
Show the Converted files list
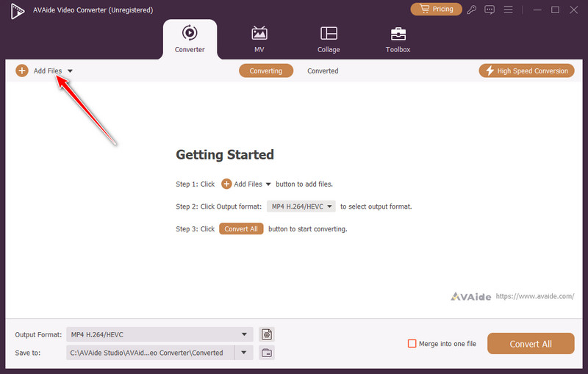pyautogui.click(x=323, y=71)
